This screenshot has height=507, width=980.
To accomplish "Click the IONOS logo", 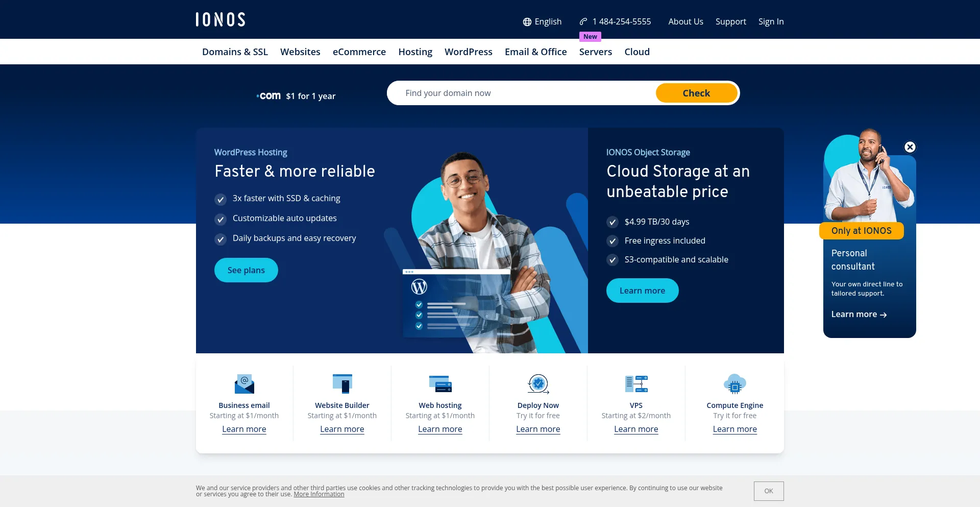I will [x=220, y=19].
